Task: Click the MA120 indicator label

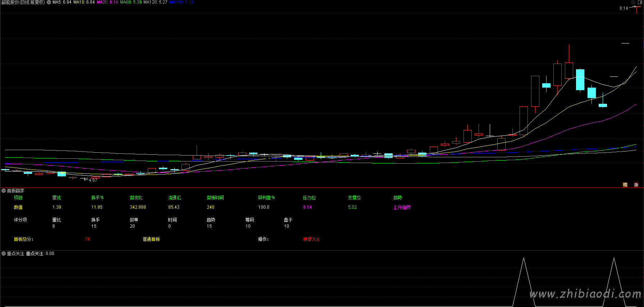Action: coord(155,2)
